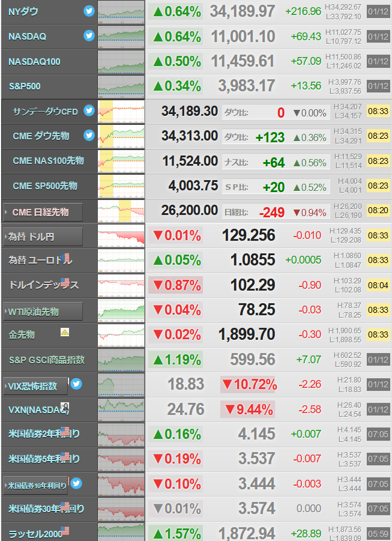Open the VIX恐怖指数 mini chart
The height and width of the screenshot is (541, 392).
121,385
